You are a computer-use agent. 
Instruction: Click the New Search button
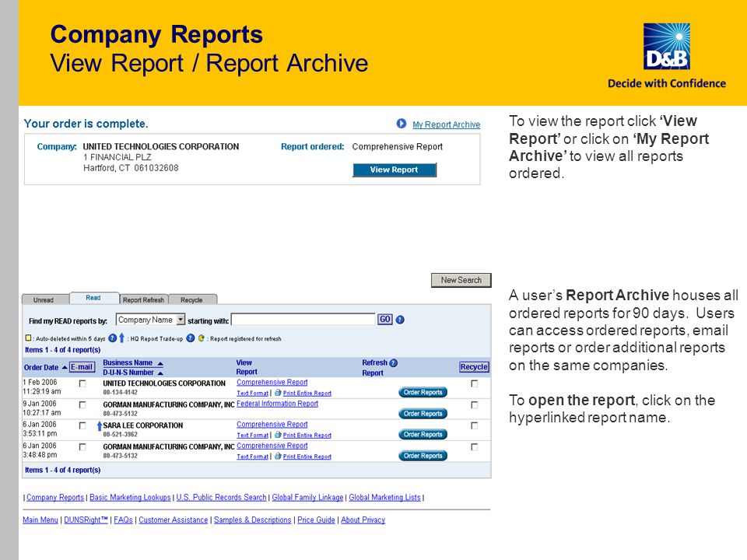461,280
